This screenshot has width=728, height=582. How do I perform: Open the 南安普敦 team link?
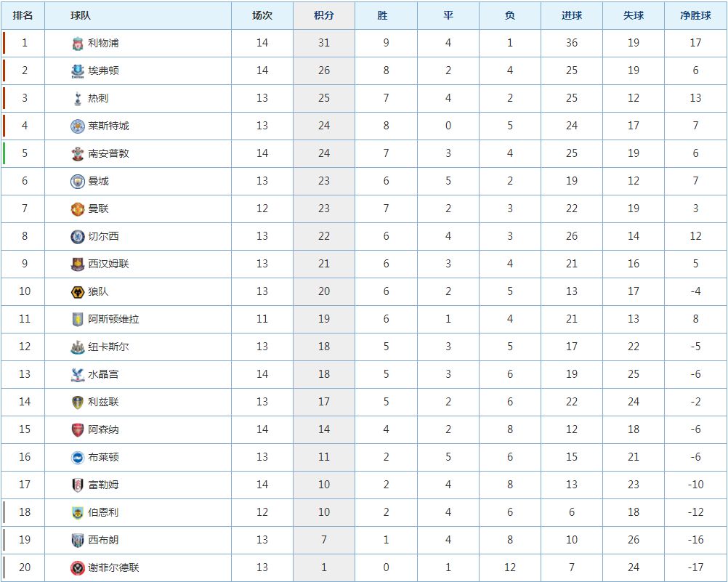(109, 153)
